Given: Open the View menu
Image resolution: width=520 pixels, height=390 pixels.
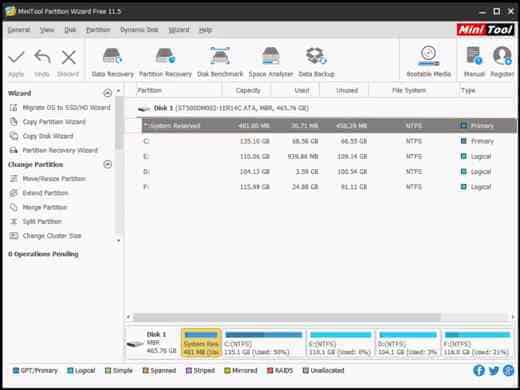Looking at the screenshot, I should [47, 30].
